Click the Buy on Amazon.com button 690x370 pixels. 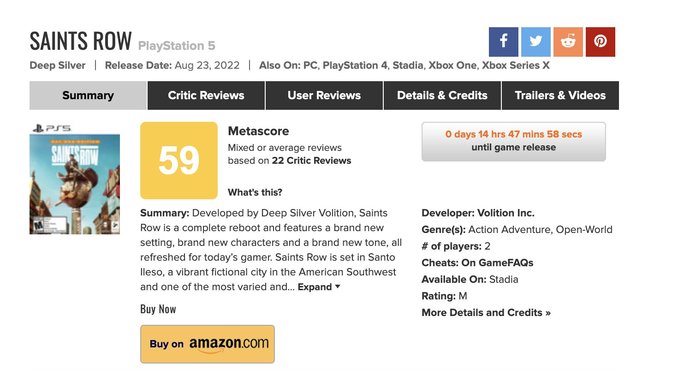coord(207,344)
